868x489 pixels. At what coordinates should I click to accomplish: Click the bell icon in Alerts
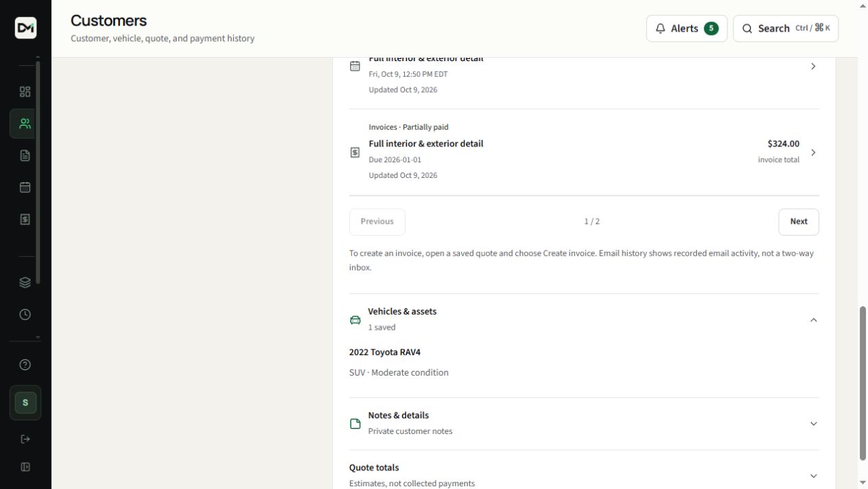pyautogui.click(x=660, y=28)
